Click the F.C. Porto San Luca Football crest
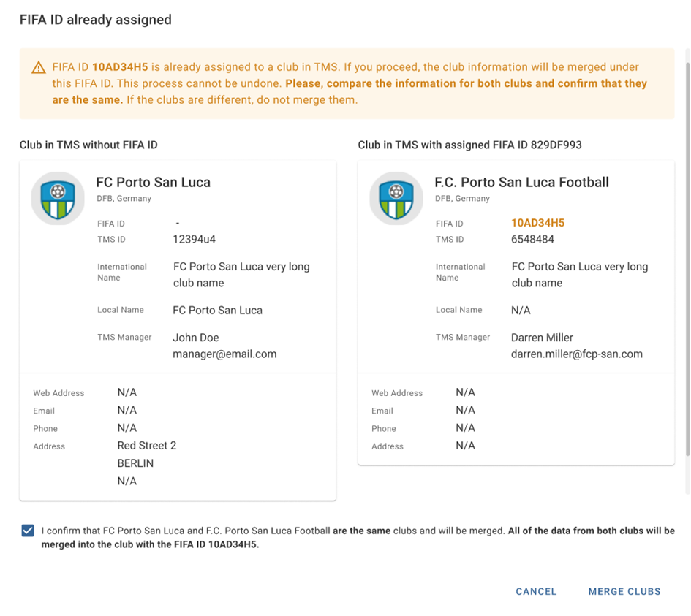 click(396, 199)
